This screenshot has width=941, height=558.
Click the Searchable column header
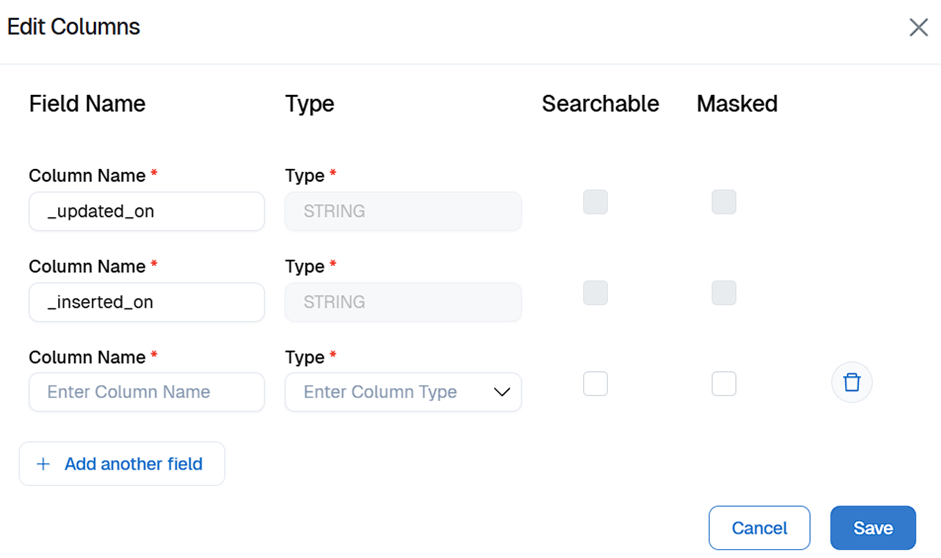pos(600,104)
